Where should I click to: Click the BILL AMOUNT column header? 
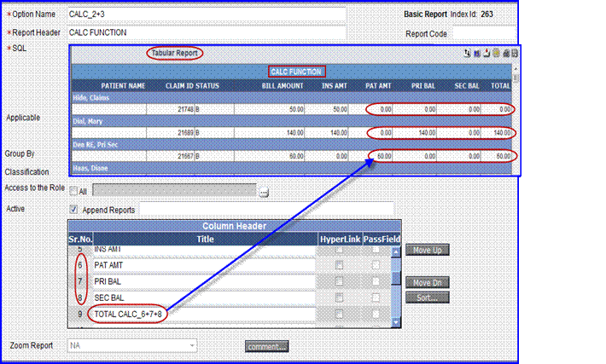pyautogui.click(x=283, y=86)
